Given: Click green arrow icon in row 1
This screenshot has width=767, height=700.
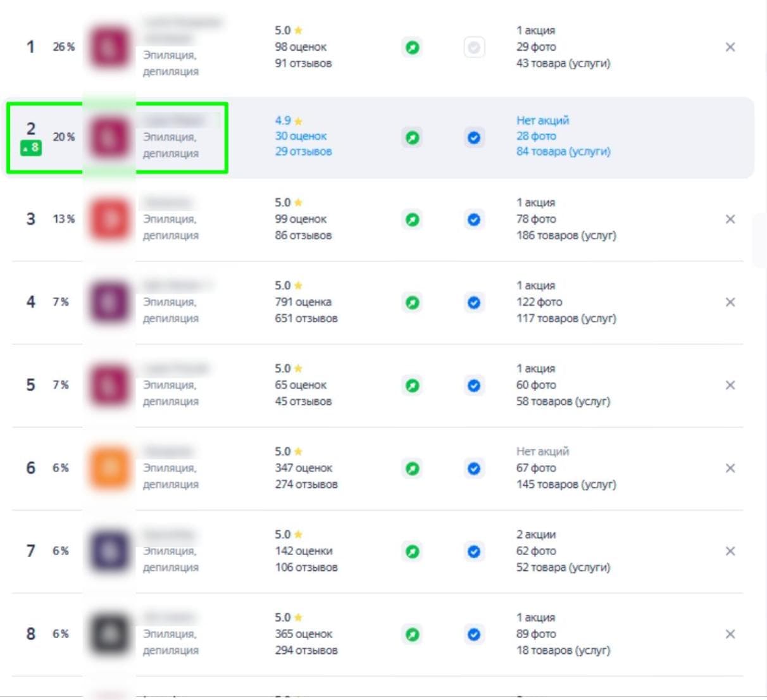Looking at the screenshot, I should pos(412,47).
